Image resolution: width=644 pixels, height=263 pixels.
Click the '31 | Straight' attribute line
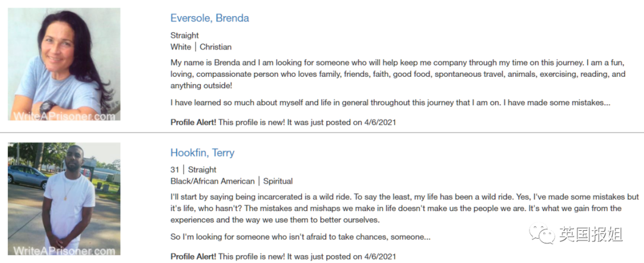193,170
